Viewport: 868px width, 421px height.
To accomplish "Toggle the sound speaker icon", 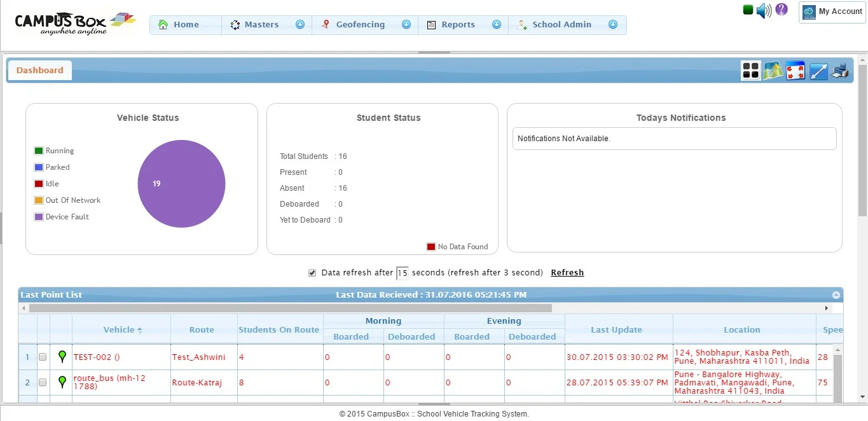I will (x=764, y=10).
